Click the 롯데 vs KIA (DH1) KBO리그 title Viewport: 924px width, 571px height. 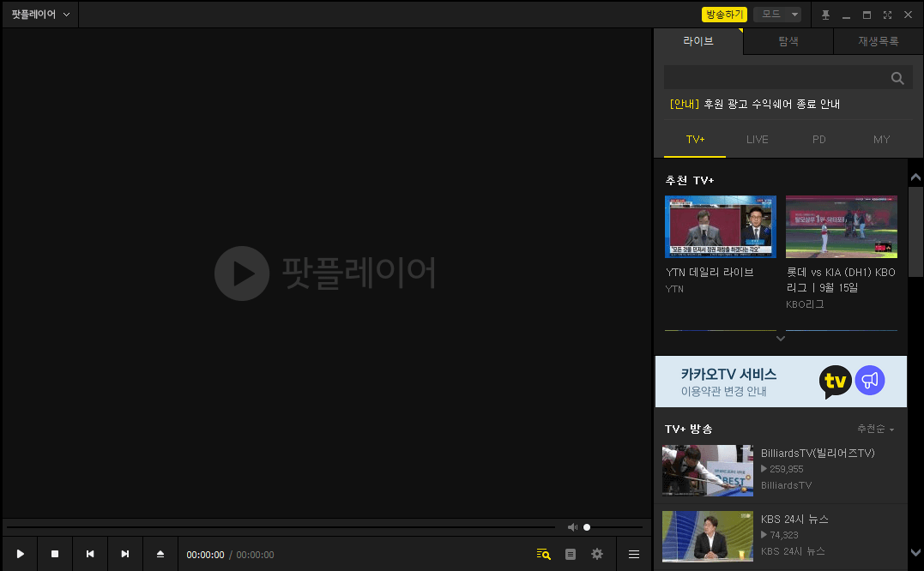click(841, 279)
